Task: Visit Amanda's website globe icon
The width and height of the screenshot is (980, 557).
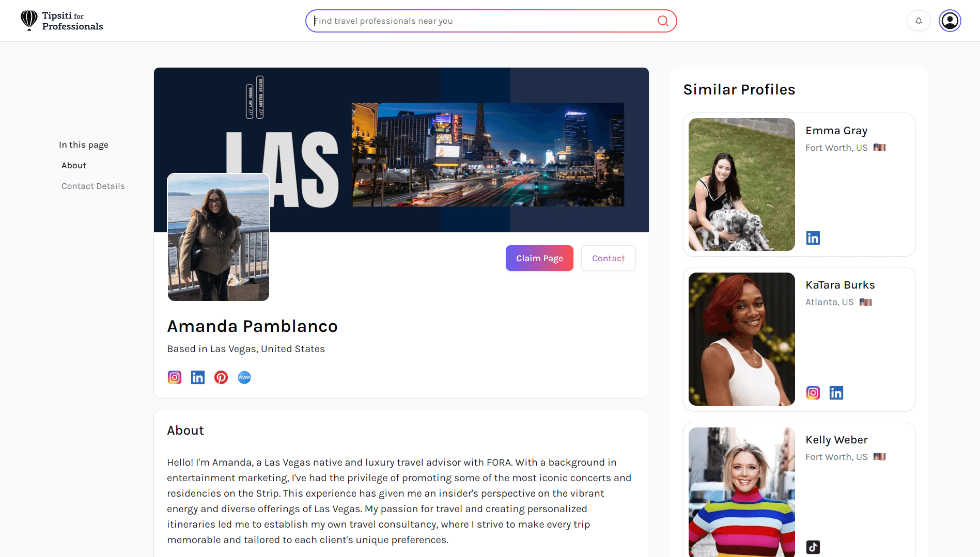Action: pyautogui.click(x=244, y=377)
